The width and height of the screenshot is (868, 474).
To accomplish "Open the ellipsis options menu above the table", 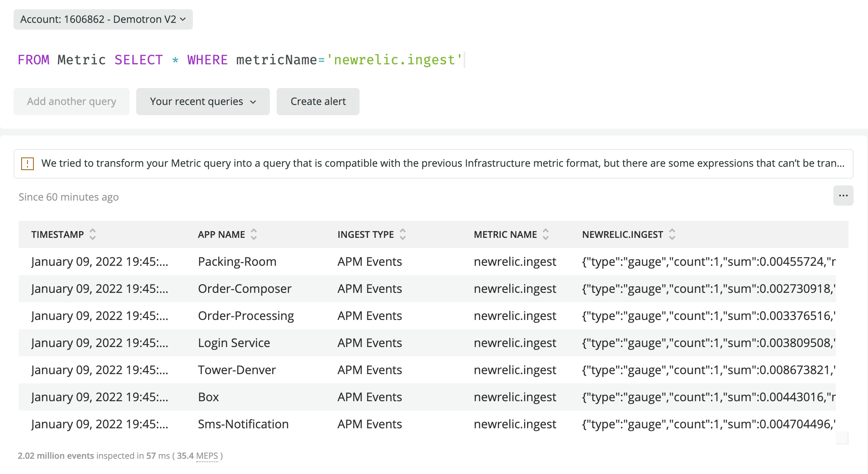I will 843,196.
